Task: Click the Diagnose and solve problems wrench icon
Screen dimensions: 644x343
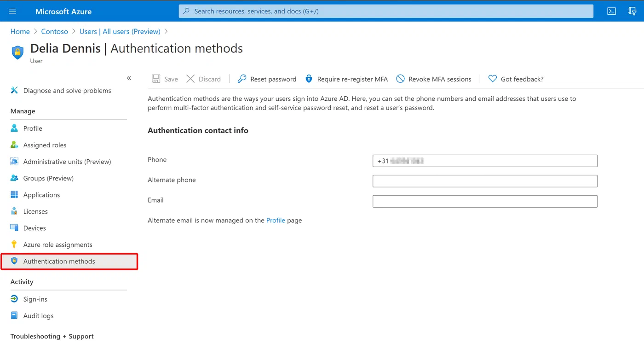Action: pyautogui.click(x=14, y=90)
